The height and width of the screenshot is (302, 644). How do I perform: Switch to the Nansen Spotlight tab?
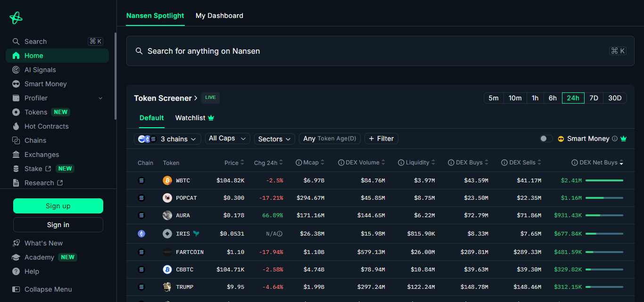tap(155, 16)
